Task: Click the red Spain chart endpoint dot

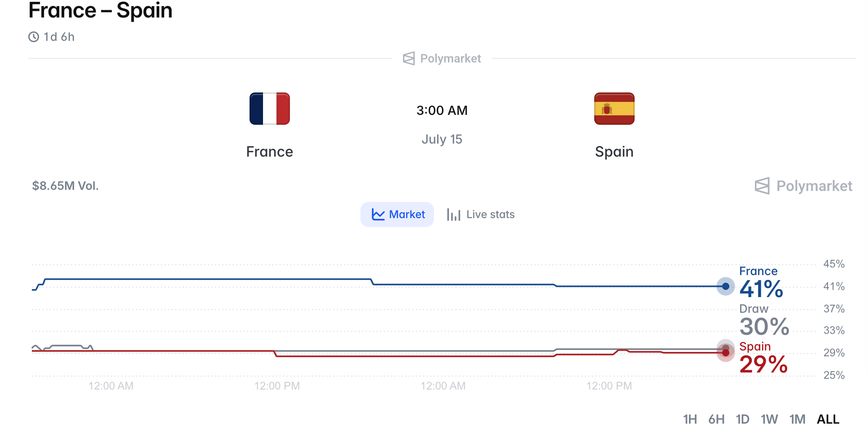Action: click(x=725, y=353)
